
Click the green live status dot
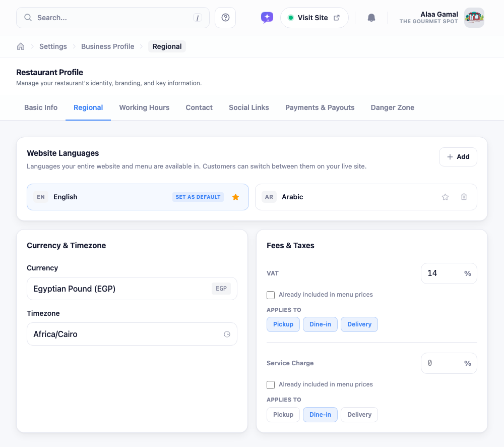(291, 18)
